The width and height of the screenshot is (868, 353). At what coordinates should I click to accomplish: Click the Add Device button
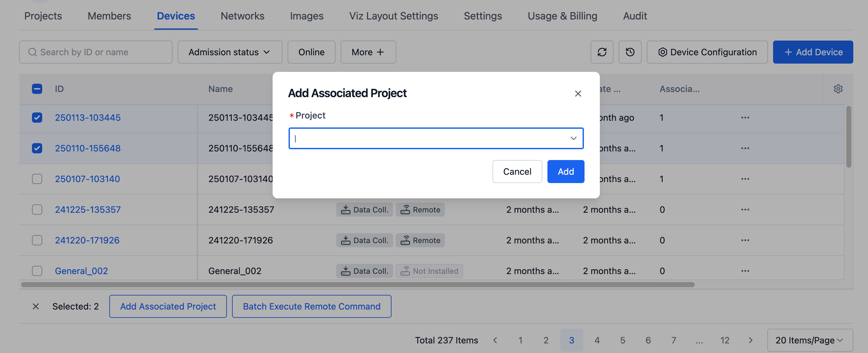click(x=813, y=52)
